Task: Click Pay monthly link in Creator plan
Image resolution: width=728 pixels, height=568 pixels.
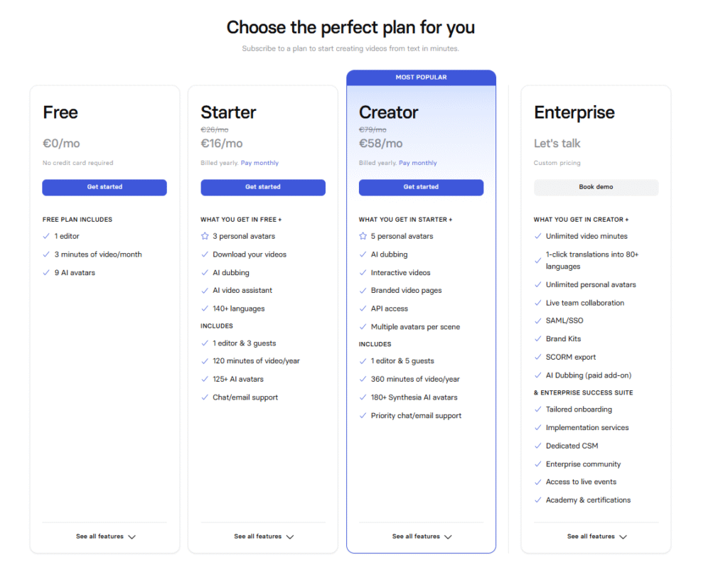Action: click(x=418, y=163)
